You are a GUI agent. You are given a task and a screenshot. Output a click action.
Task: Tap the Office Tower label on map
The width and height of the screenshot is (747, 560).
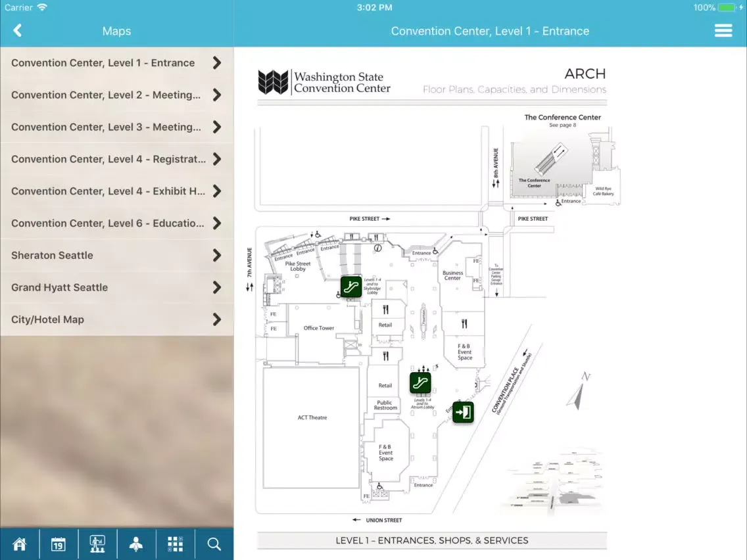coord(319,328)
